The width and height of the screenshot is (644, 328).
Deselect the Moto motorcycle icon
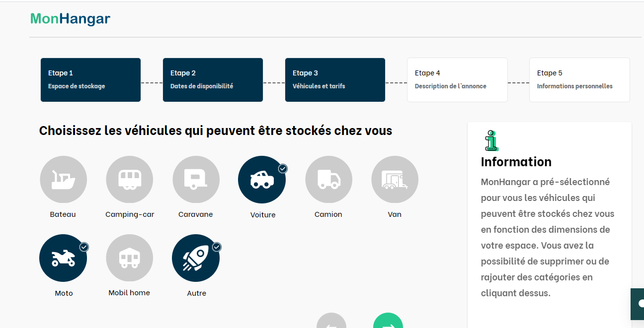(63, 258)
